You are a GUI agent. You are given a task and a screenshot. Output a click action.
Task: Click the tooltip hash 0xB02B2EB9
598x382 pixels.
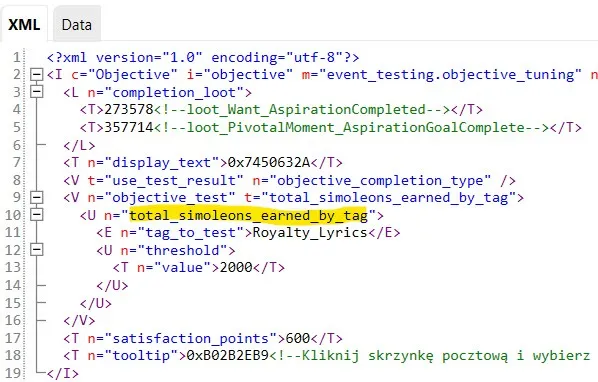[x=228, y=355]
